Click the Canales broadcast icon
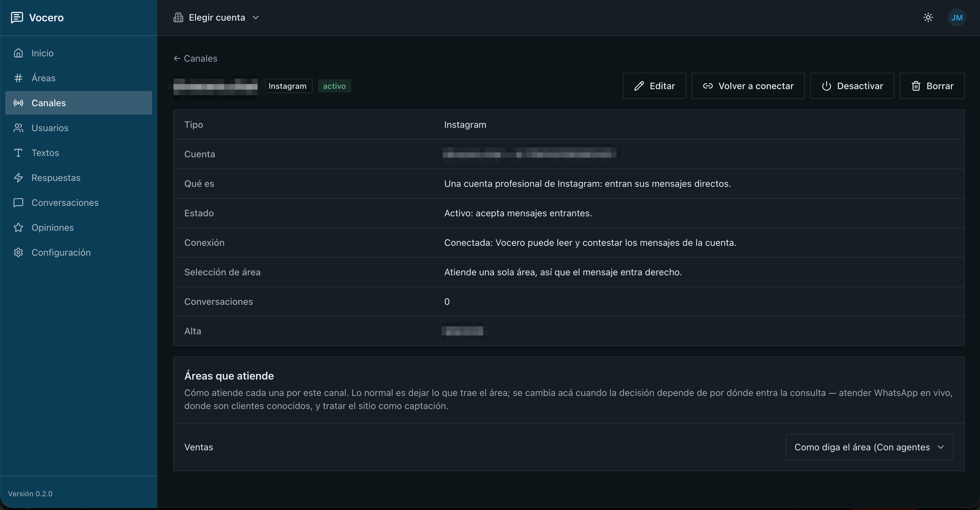 coord(18,103)
